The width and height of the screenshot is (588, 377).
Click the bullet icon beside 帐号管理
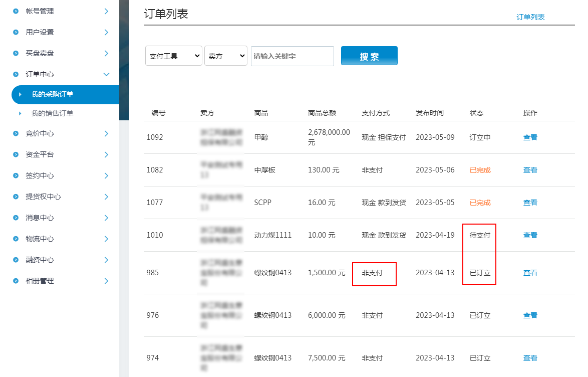click(x=16, y=11)
